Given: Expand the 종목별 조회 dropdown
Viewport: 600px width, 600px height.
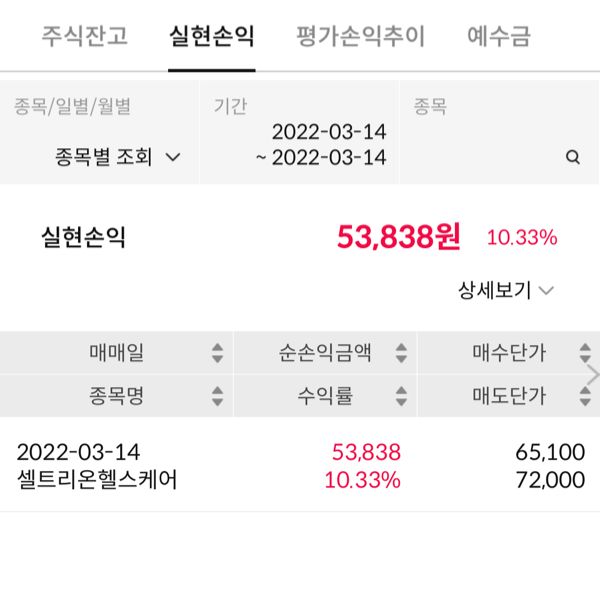Looking at the screenshot, I should point(118,157).
